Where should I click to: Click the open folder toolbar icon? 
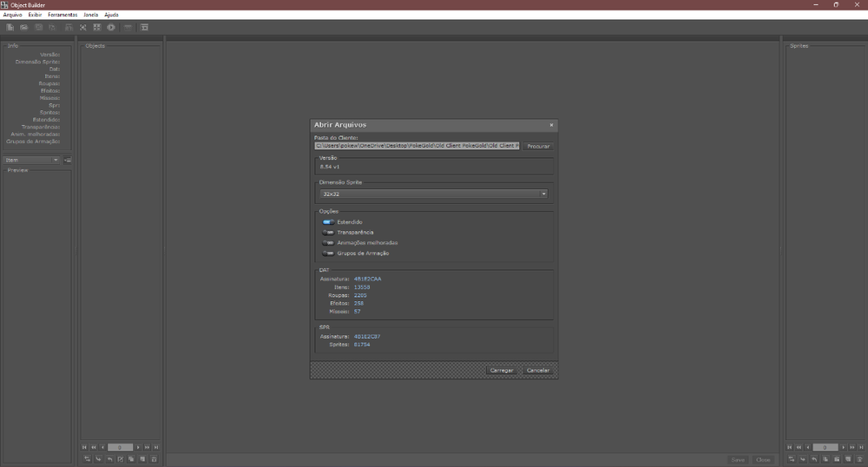[24, 27]
